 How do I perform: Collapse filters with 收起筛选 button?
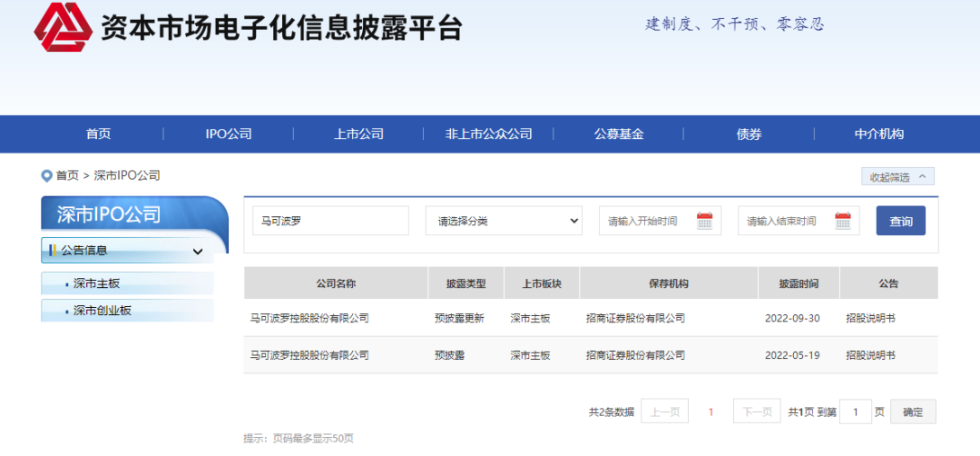[x=897, y=177]
